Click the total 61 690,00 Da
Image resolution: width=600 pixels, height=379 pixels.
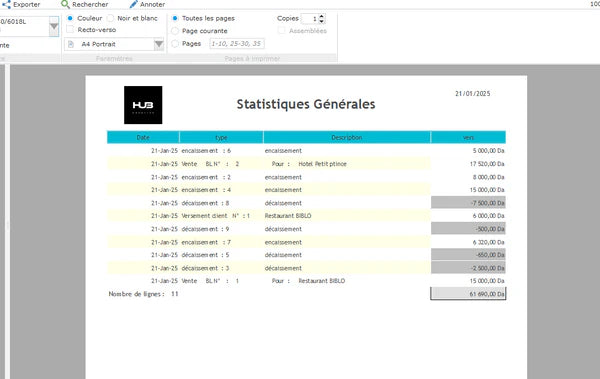point(487,294)
